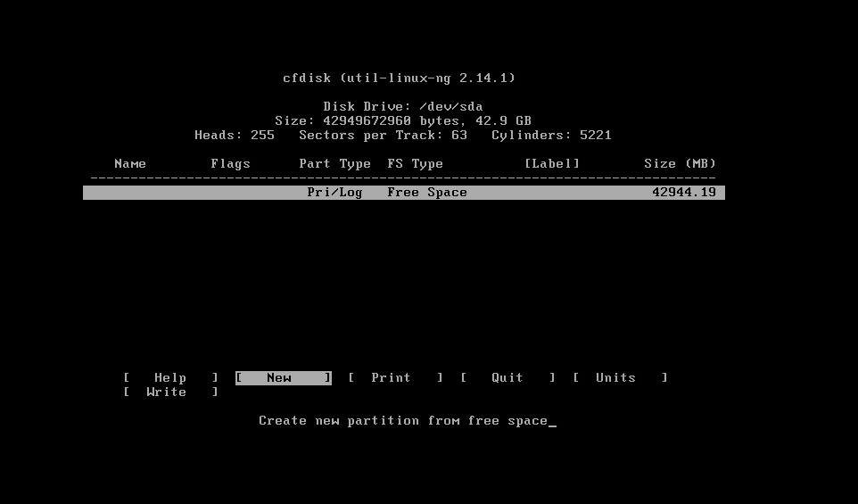Click the Create new partition hint text
This screenshot has width=858, height=504.
click(403, 421)
